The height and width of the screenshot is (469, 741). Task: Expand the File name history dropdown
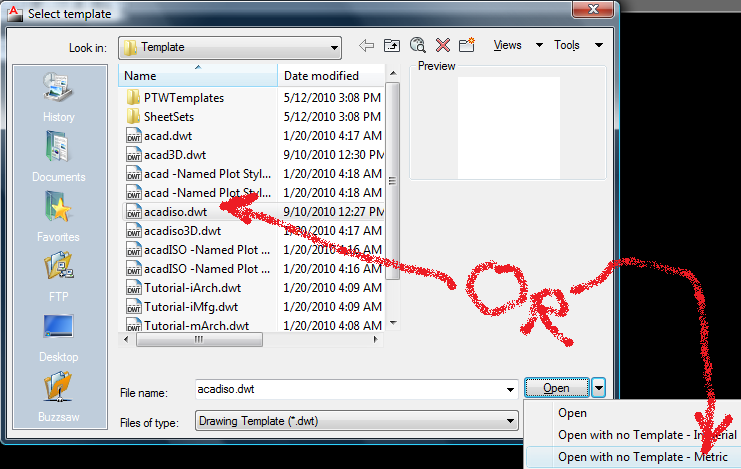[x=510, y=390]
